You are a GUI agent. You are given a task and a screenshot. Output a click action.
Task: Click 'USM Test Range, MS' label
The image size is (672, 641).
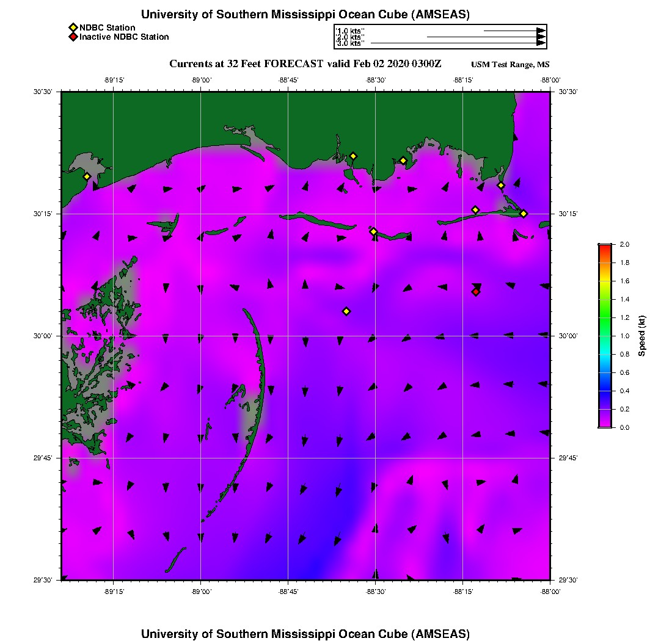pos(510,65)
